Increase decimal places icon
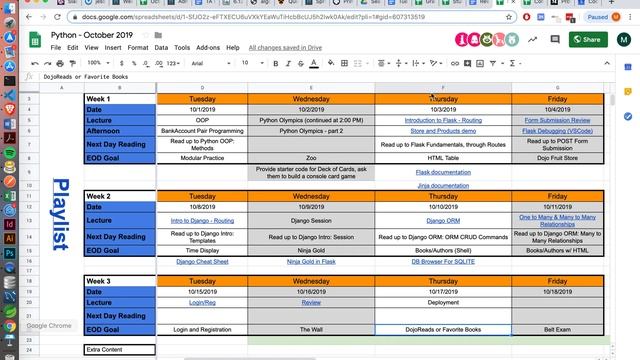Screen dimensions: 640x360 [x=159, y=63]
